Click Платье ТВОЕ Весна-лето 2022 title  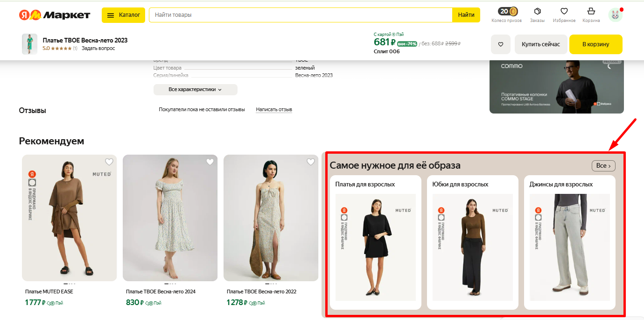(261, 292)
